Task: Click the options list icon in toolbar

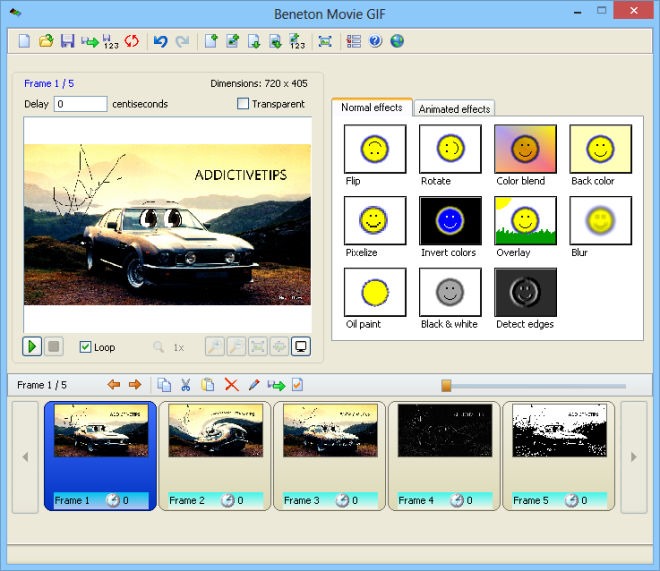Action: point(353,41)
